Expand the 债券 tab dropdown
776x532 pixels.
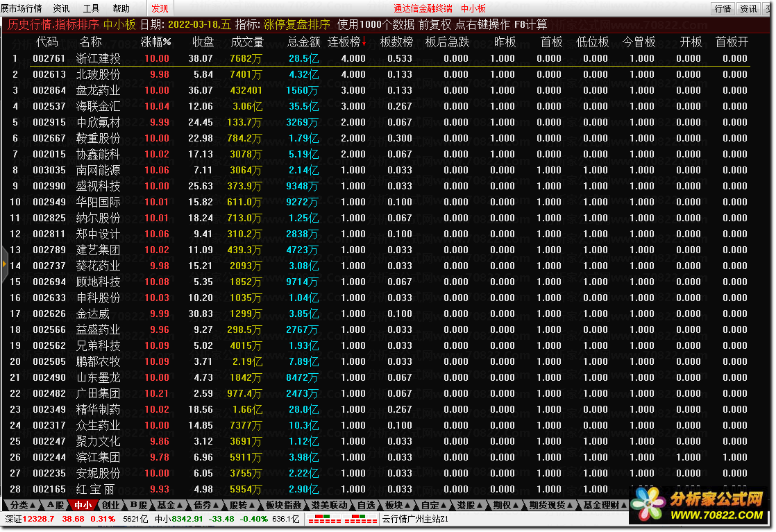[x=206, y=505]
